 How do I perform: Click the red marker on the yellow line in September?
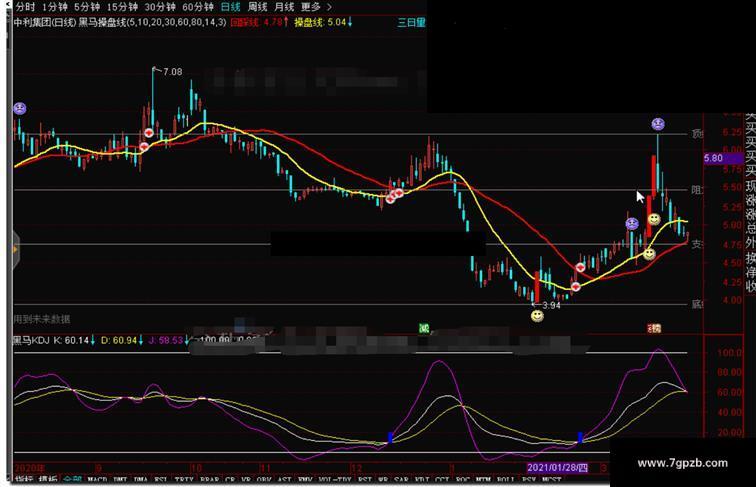[144, 147]
